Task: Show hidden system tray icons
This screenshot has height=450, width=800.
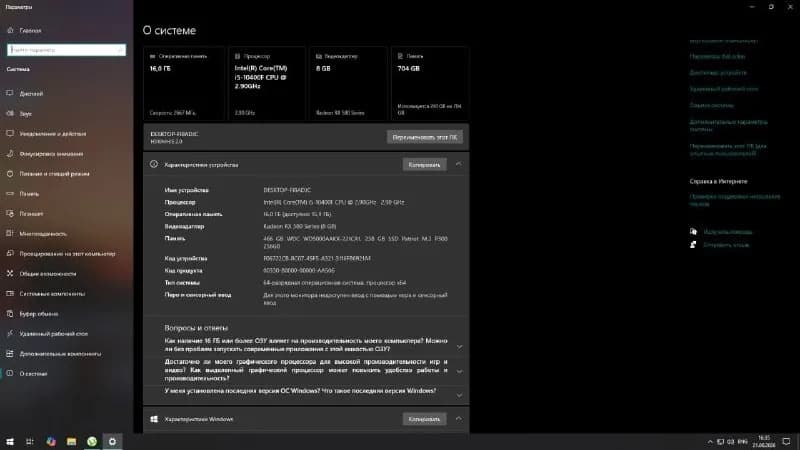Action: tap(710, 442)
